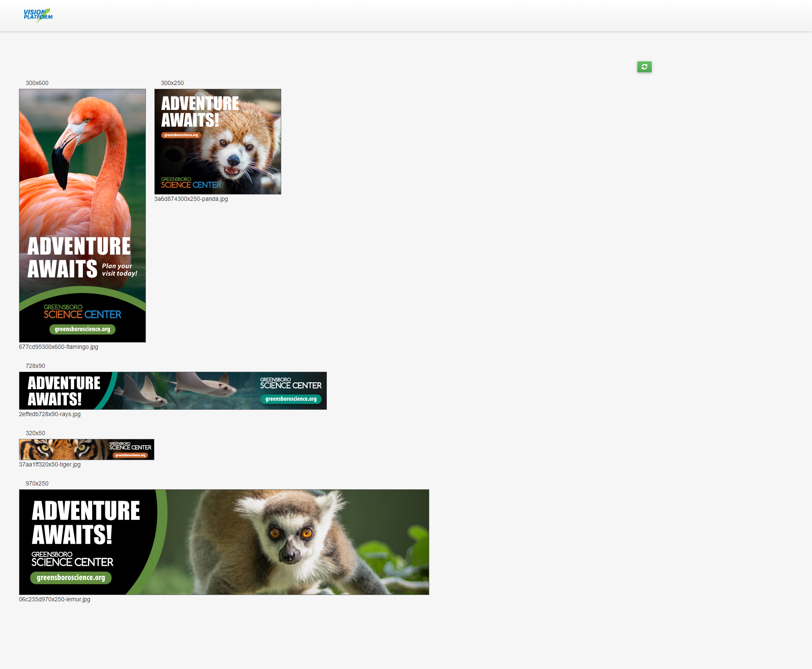Click greensboroscience.org button in lemur ad
This screenshot has height=669, width=812.
(71, 578)
